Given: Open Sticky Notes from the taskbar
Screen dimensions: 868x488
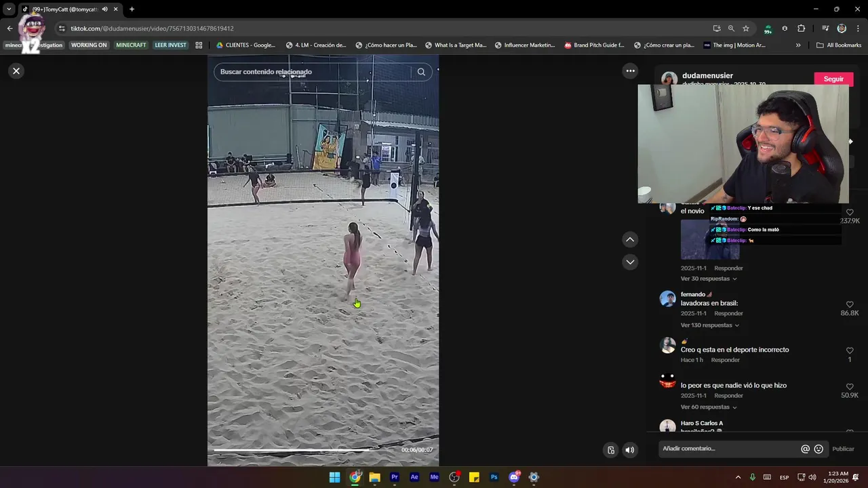Looking at the screenshot, I should 474,477.
